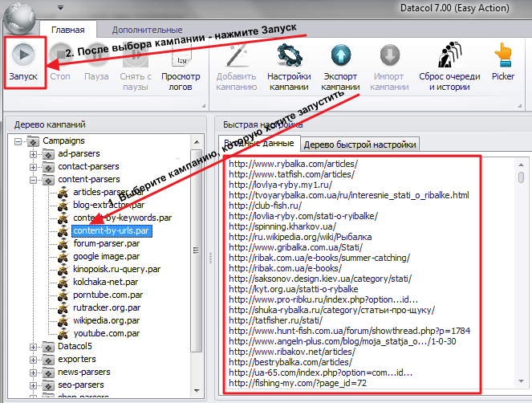Open Дерево быстрой настройки tab
This screenshot has width=532, height=403.
[x=360, y=145]
